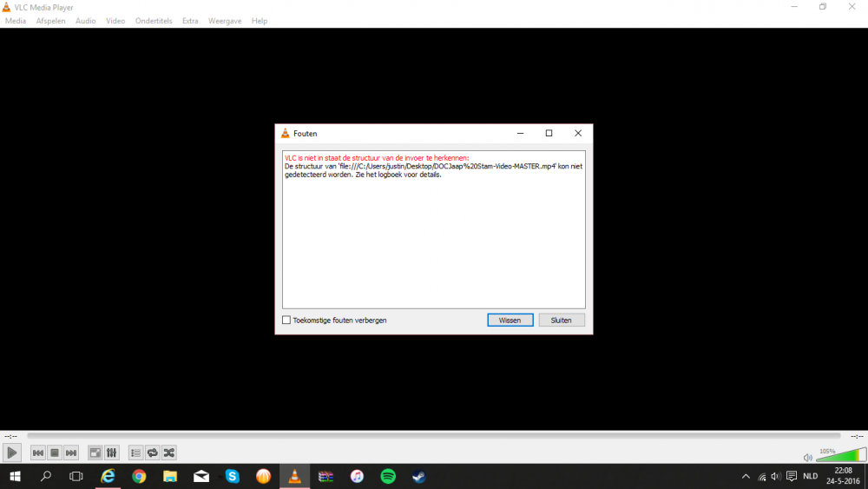Screen dimensions: 868x489
Task: Click the Sluiten button
Action: point(561,320)
